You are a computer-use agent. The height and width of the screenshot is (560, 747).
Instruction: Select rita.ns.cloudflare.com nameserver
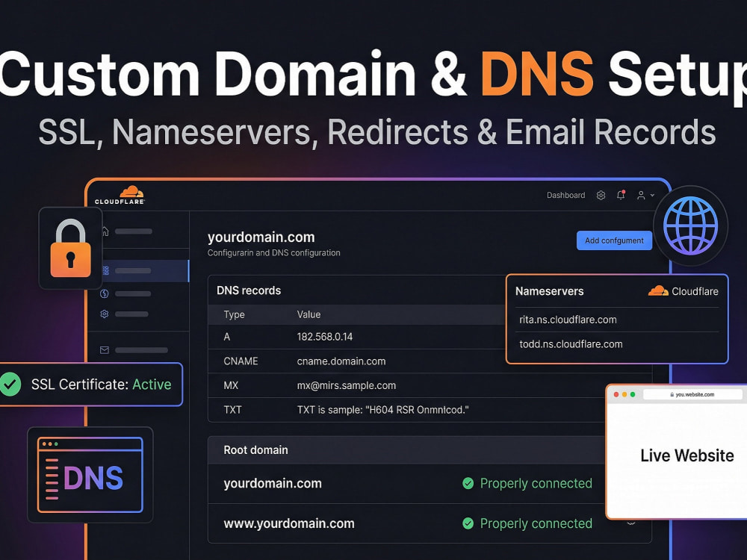tap(568, 320)
